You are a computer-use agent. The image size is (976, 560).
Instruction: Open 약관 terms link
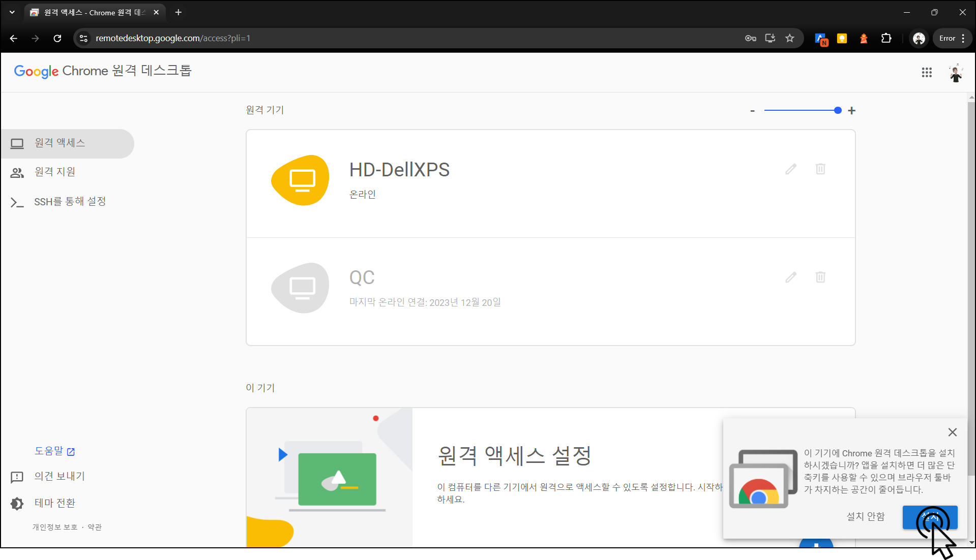[x=95, y=527]
